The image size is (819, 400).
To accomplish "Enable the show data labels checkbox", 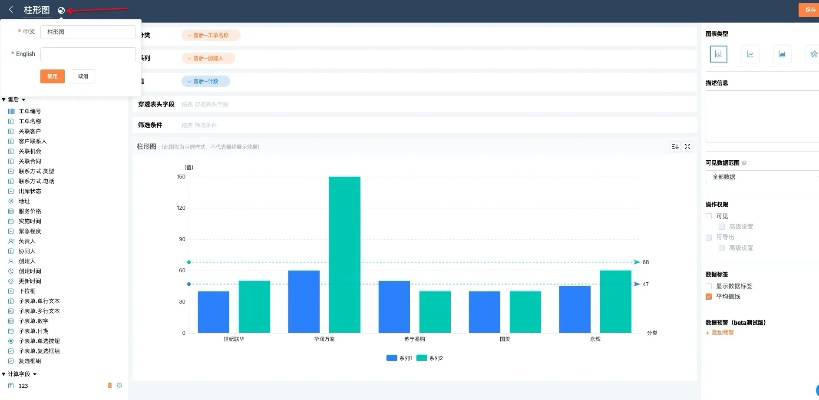I will coord(709,286).
